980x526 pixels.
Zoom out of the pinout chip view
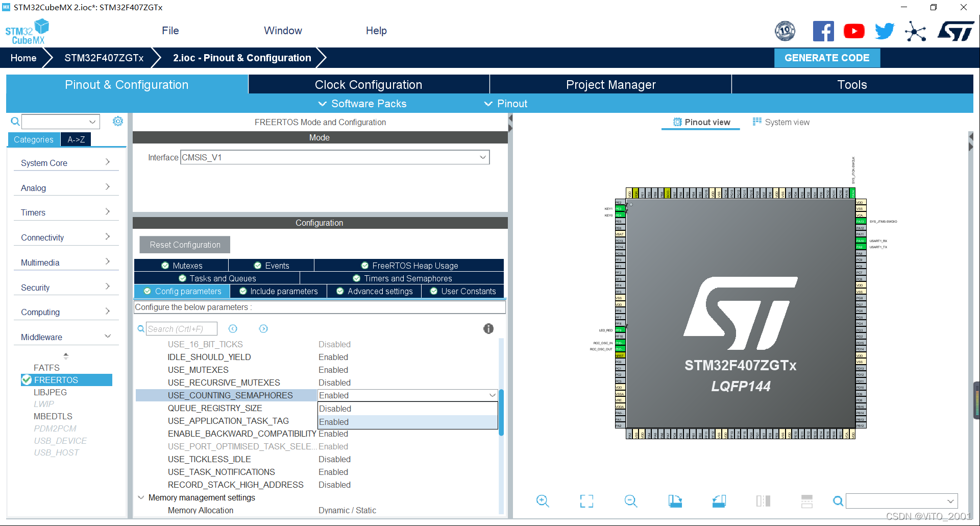coord(631,501)
